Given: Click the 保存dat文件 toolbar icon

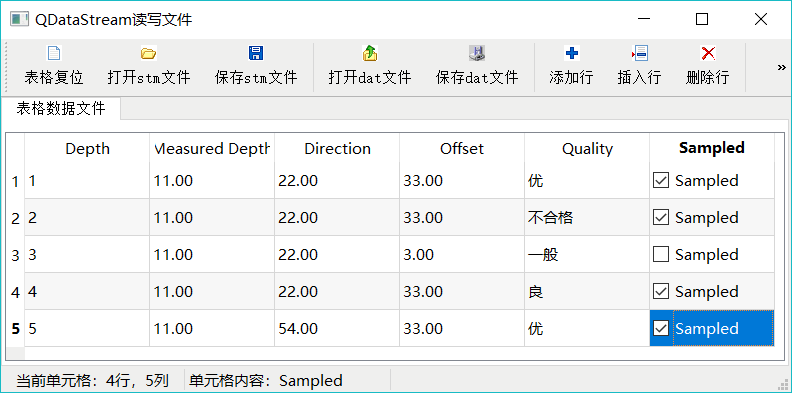Looking at the screenshot, I should tap(477, 53).
